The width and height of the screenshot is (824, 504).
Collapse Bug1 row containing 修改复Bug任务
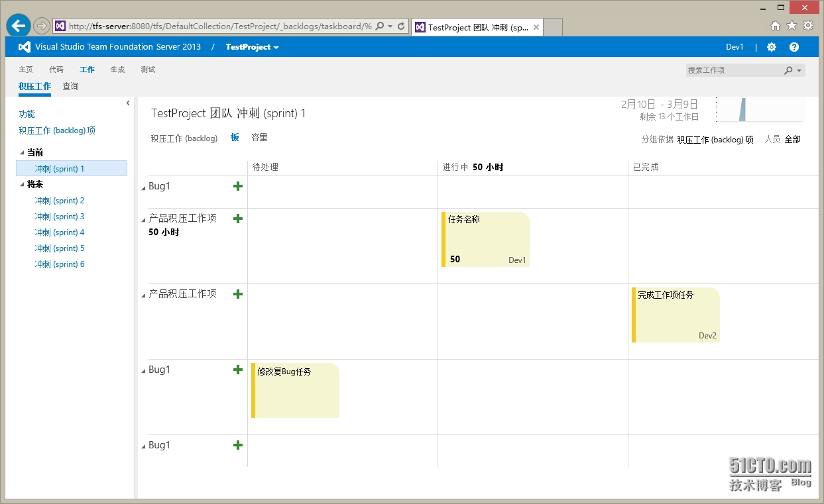click(144, 372)
